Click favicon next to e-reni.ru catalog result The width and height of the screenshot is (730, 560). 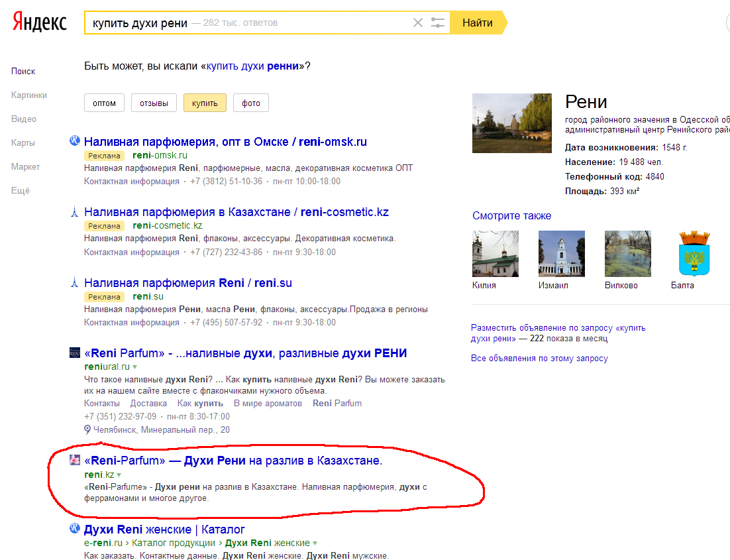tap(74, 528)
